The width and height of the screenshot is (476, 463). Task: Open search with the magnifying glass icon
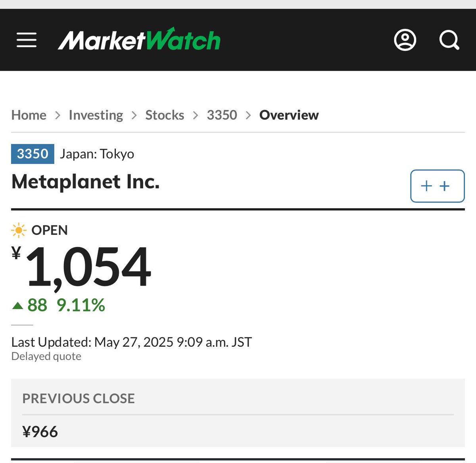[x=449, y=40]
